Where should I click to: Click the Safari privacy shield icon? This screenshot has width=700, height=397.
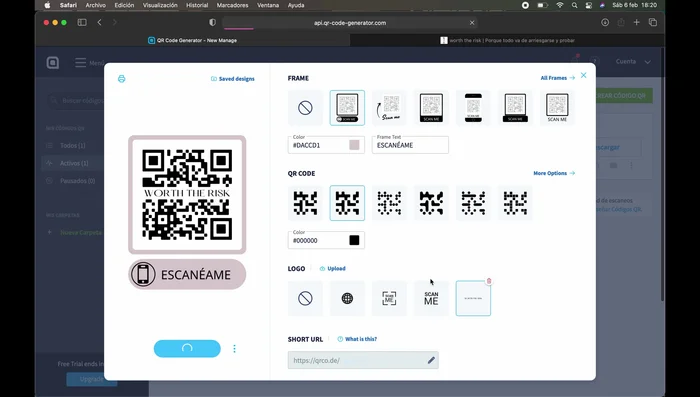tap(212, 22)
